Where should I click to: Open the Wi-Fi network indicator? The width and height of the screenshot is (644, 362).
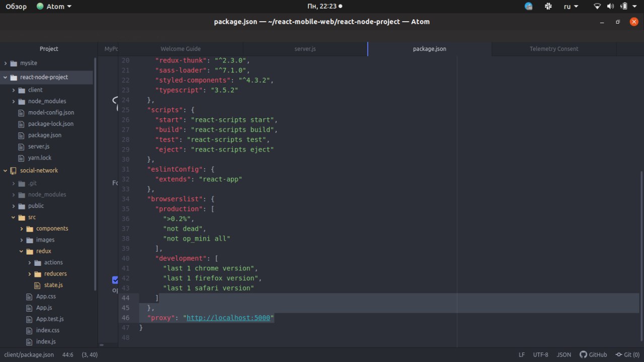click(x=597, y=7)
